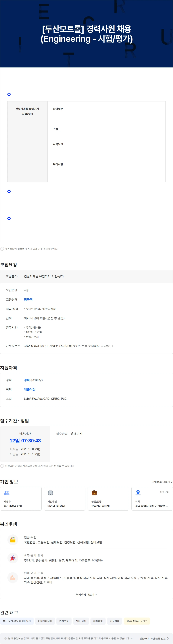
Task: Click the industry briefcase icon
Action: tap(94, 493)
